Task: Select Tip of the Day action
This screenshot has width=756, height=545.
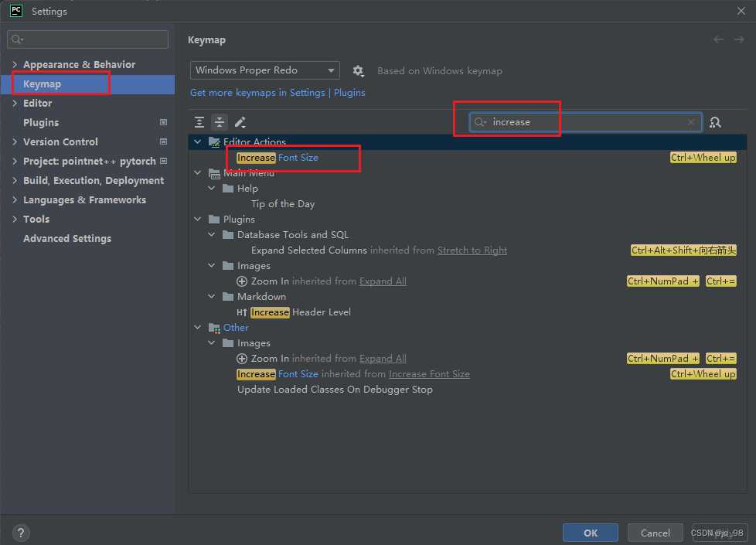Action: tap(283, 204)
